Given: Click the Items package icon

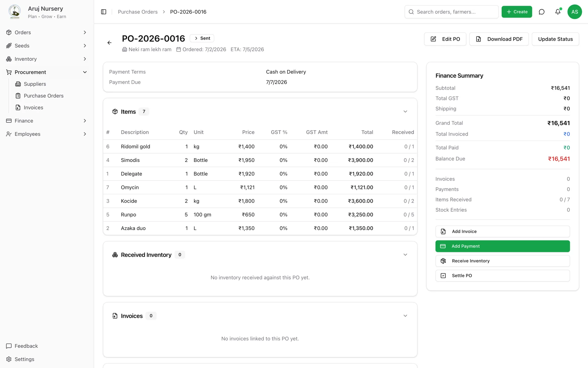Looking at the screenshot, I should (115, 112).
